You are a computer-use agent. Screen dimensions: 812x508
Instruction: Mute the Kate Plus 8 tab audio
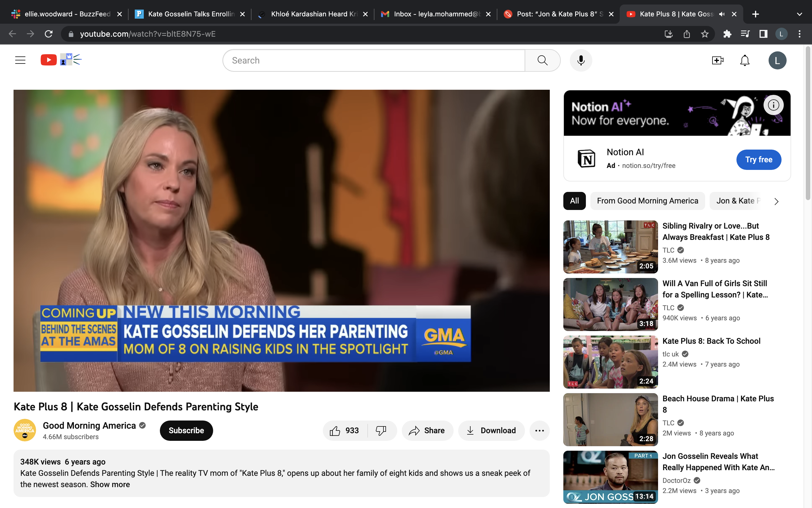click(x=722, y=14)
